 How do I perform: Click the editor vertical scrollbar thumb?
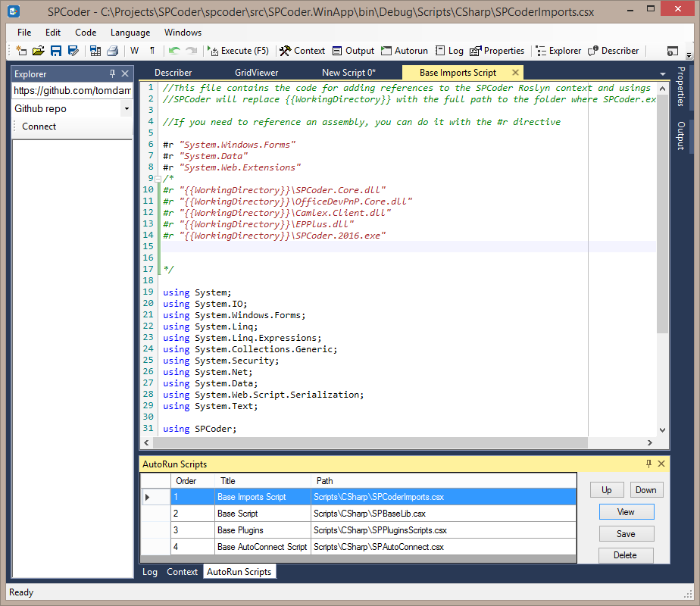coord(662,214)
